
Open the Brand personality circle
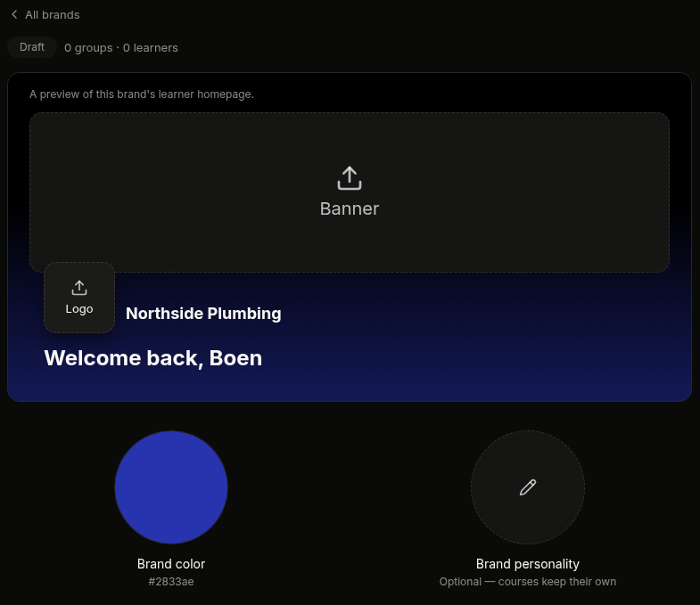coord(528,487)
